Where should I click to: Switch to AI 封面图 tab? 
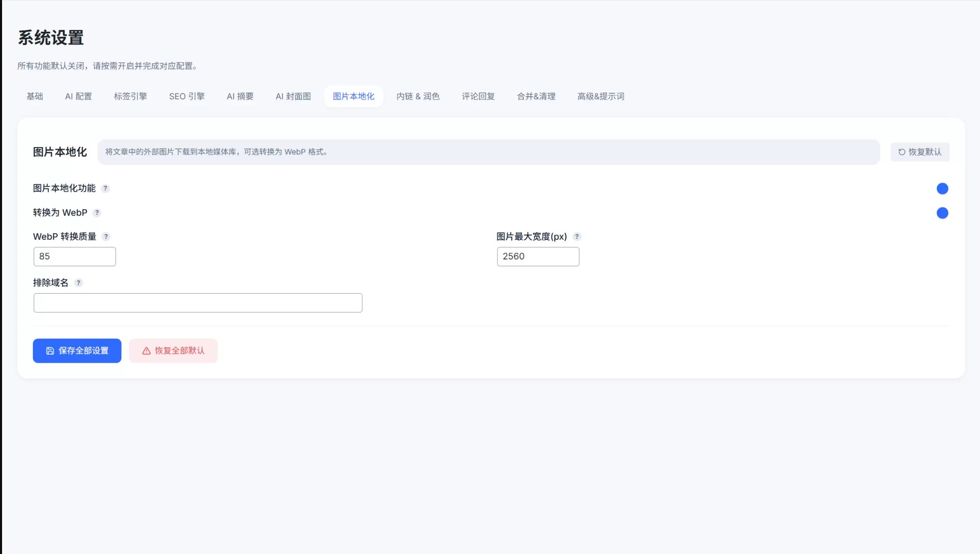(x=293, y=96)
